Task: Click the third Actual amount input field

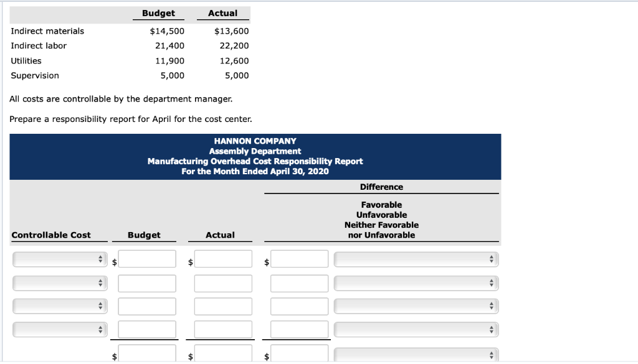Action: 222,306
